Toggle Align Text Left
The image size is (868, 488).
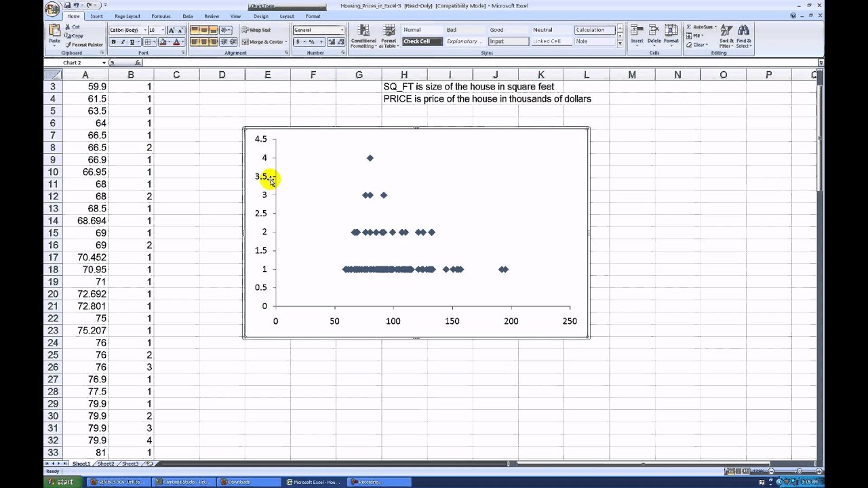(x=195, y=42)
